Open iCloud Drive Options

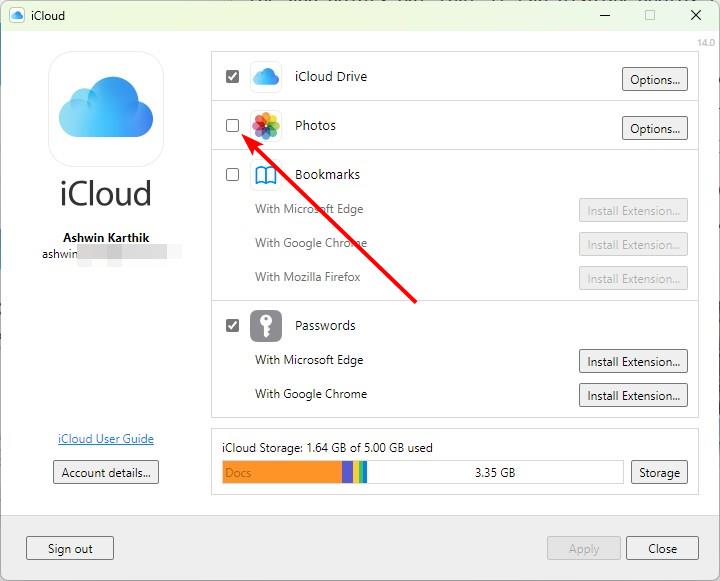pyautogui.click(x=655, y=79)
